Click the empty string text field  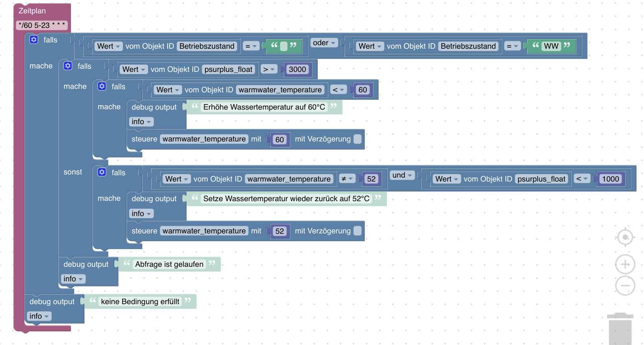point(284,46)
